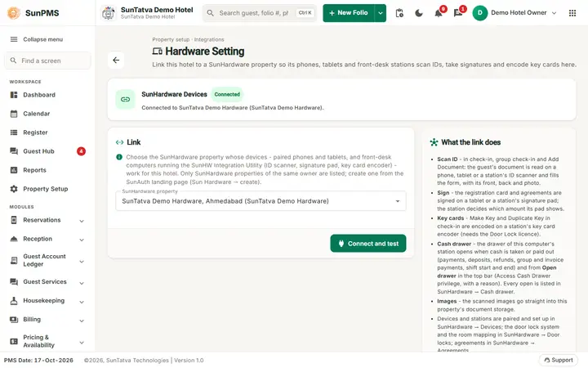Click the D user avatar
This screenshot has width=588, height=368.
480,13
